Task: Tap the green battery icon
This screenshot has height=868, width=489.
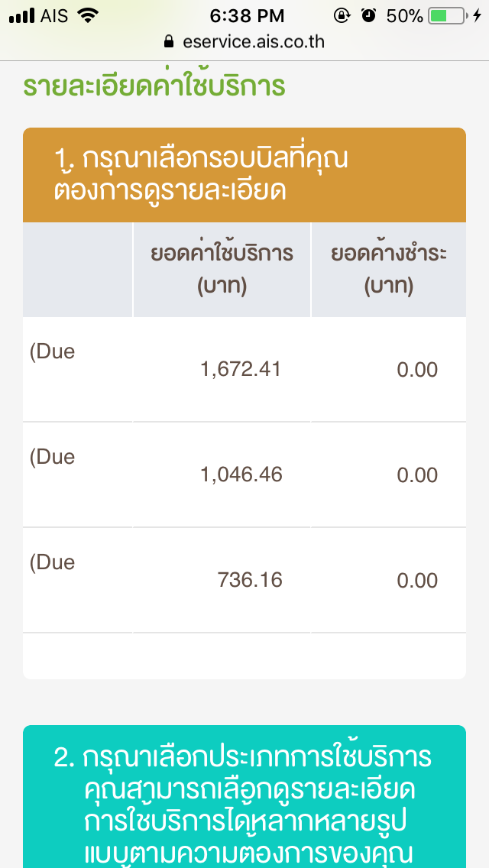Action: coord(447,15)
